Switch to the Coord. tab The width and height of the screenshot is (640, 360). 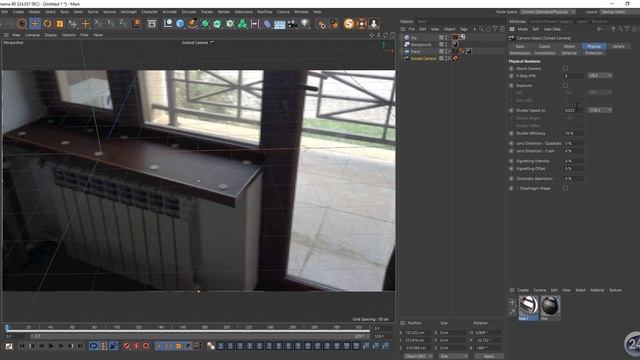tap(544, 46)
